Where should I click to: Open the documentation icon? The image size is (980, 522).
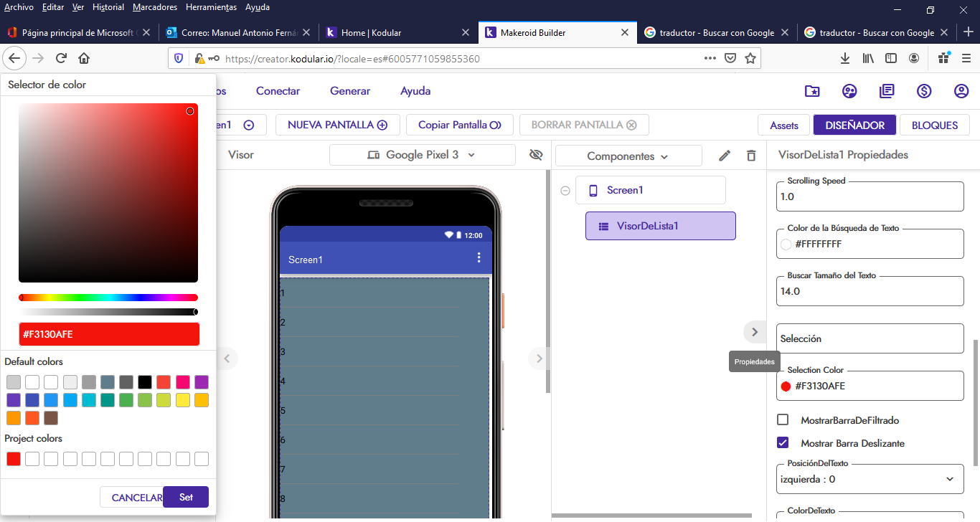887,91
